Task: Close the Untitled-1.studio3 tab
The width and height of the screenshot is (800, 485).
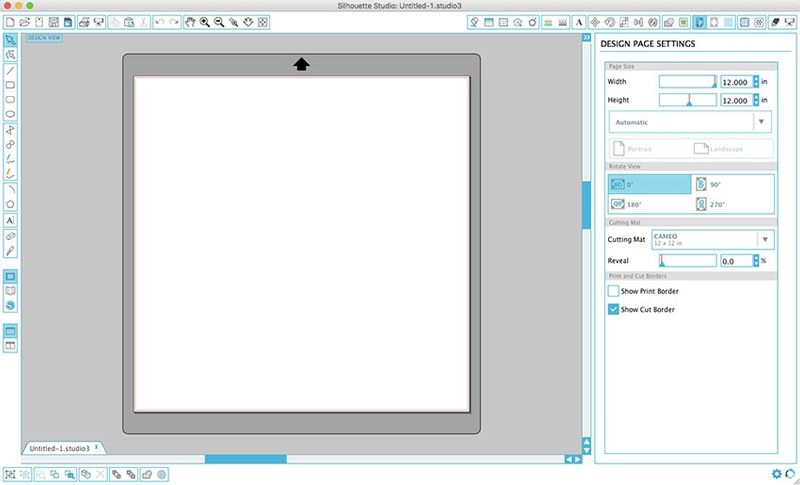Action: coord(96,447)
